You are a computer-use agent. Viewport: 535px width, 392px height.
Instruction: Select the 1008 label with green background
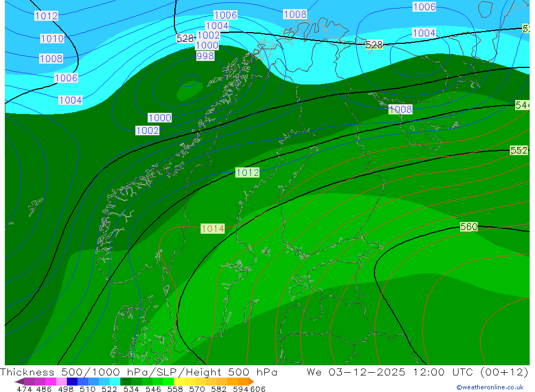click(400, 109)
